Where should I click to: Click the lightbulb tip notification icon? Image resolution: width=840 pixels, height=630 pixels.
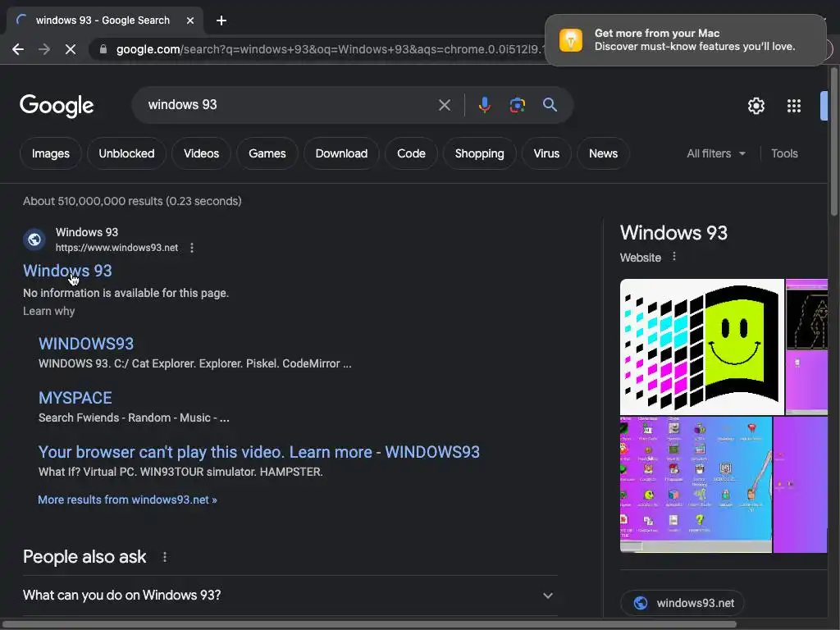pyautogui.click(x=571, y=40)
